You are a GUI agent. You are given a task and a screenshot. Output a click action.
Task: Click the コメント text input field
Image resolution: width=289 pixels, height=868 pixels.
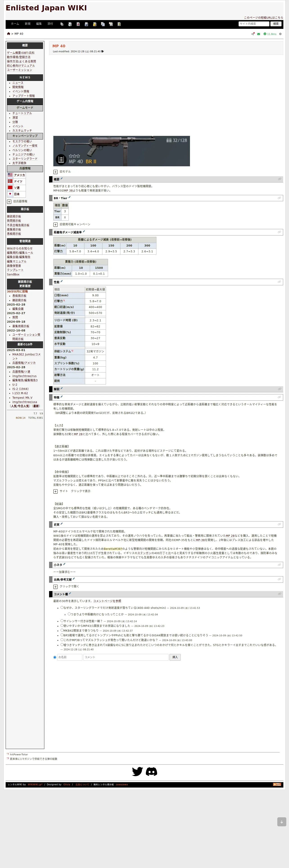126,657
